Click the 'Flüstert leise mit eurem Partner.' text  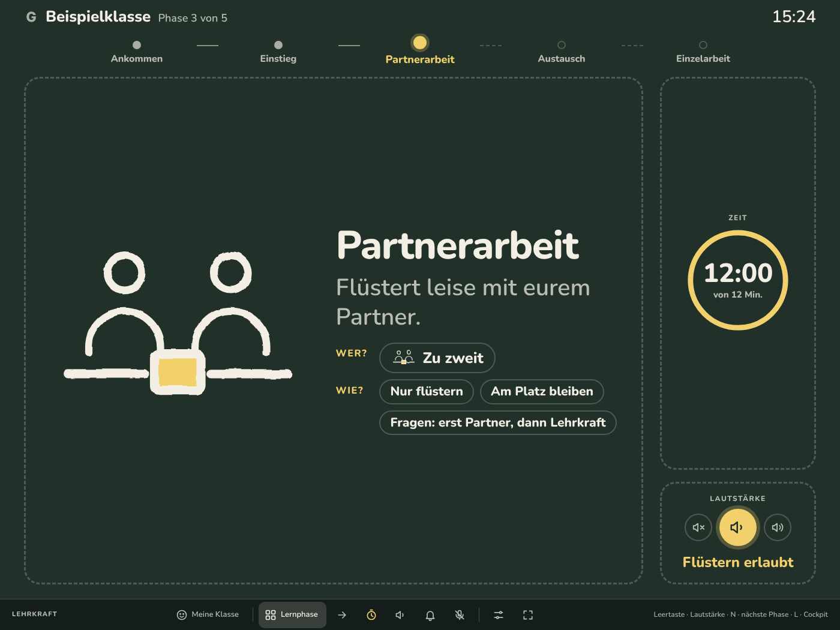463,302
